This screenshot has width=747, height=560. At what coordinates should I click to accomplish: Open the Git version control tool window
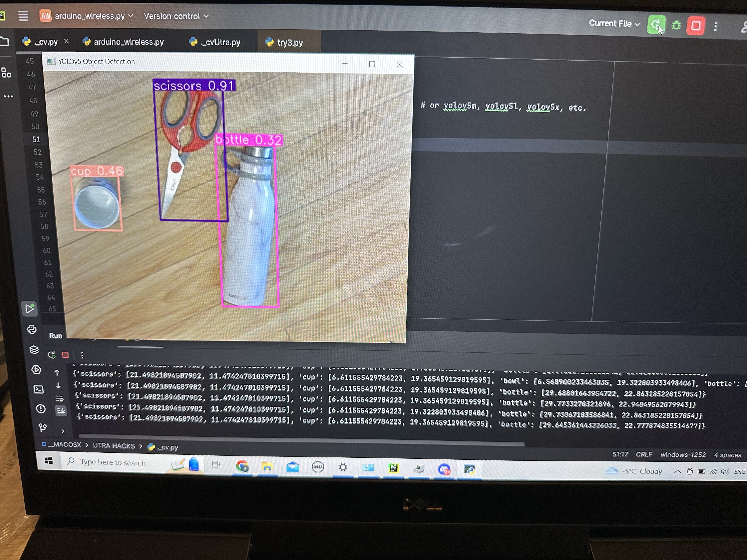pyautogui.click(x=43, y=428)
